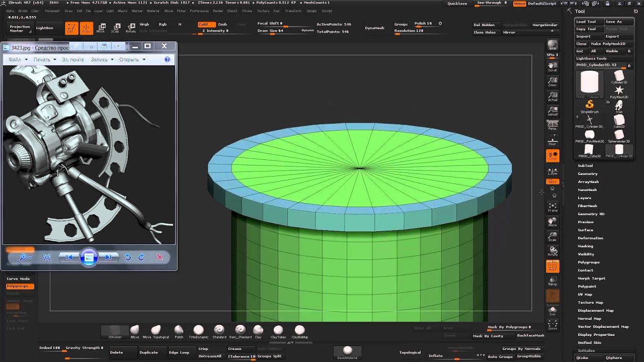Click the Frame mesh icon

(552, 207)
